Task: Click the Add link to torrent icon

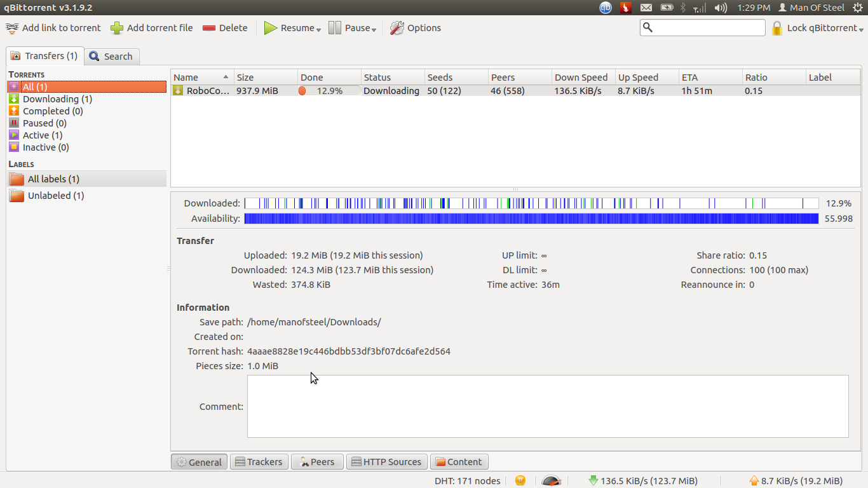Action: pyautogui.click(x=13, y=27)
